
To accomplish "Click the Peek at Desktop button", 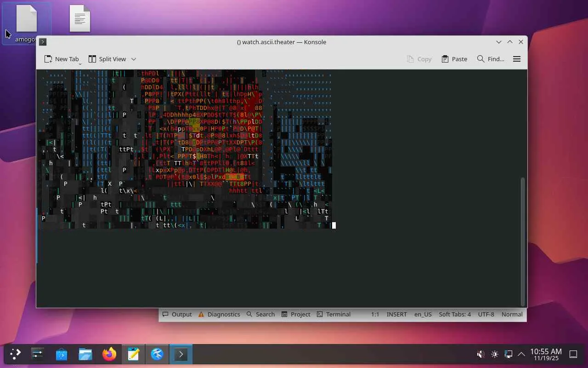I will point(573,354).
